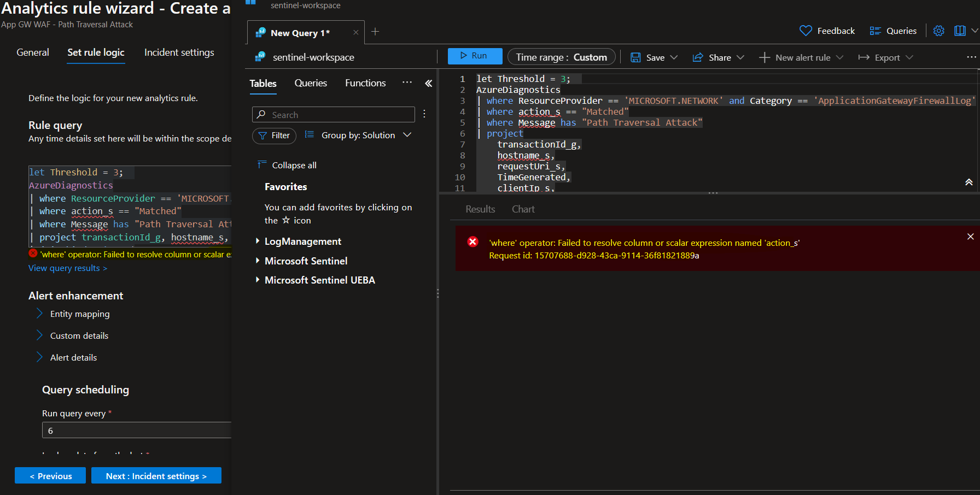Switch to the Results tab
This screenshot has height=495, width=980.
click(x=480, y=209)
